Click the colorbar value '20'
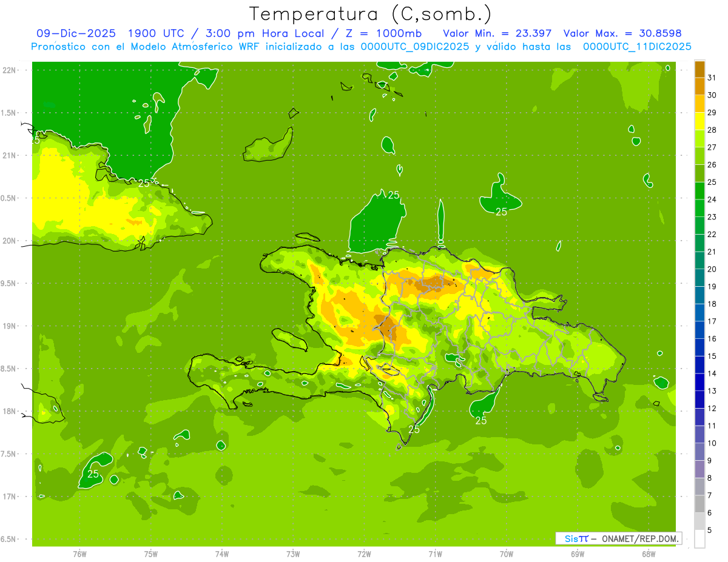The height and width of the screenshot is (562, 728). coord(712,269)
